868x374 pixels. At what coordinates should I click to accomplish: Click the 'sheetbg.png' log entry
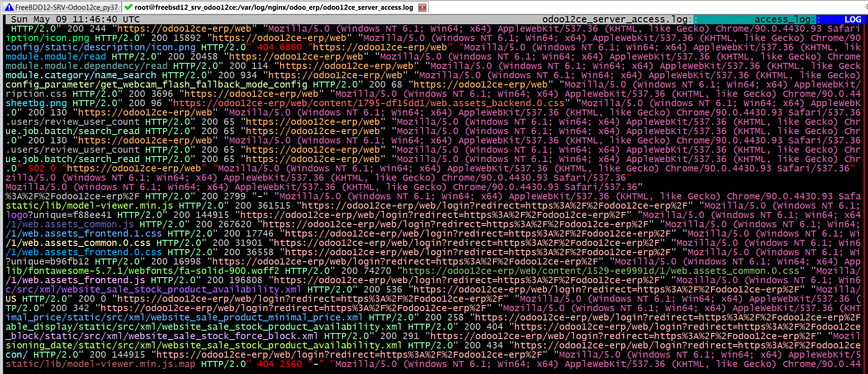[36, 103]
